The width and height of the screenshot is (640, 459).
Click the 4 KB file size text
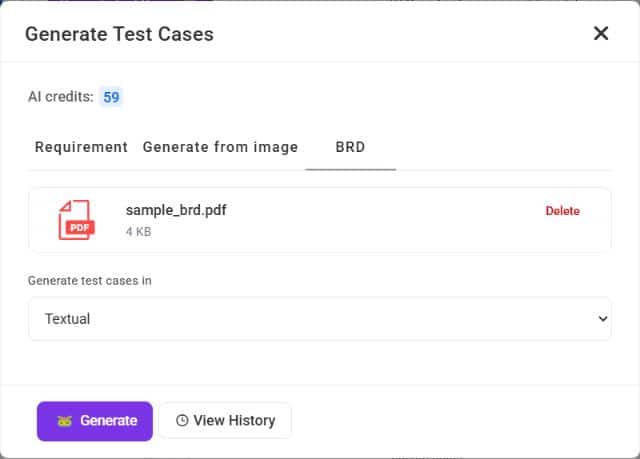[x=139, y=231]
